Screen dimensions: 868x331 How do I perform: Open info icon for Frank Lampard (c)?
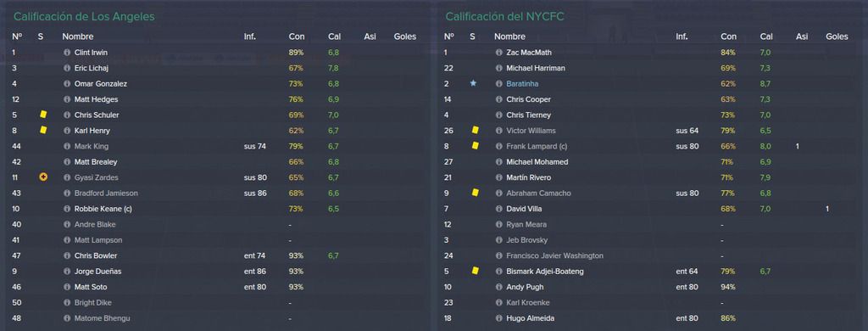[498, 146]
